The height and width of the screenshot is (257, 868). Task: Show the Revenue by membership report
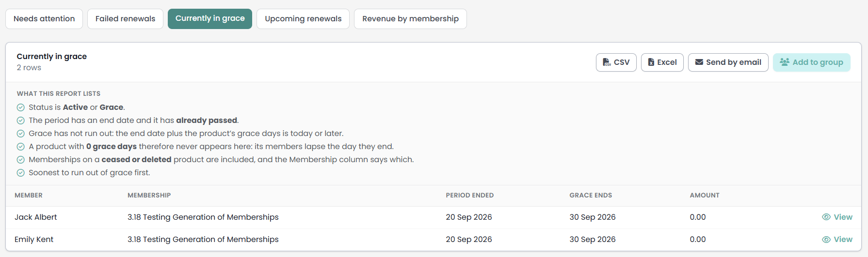click(410, 19)
